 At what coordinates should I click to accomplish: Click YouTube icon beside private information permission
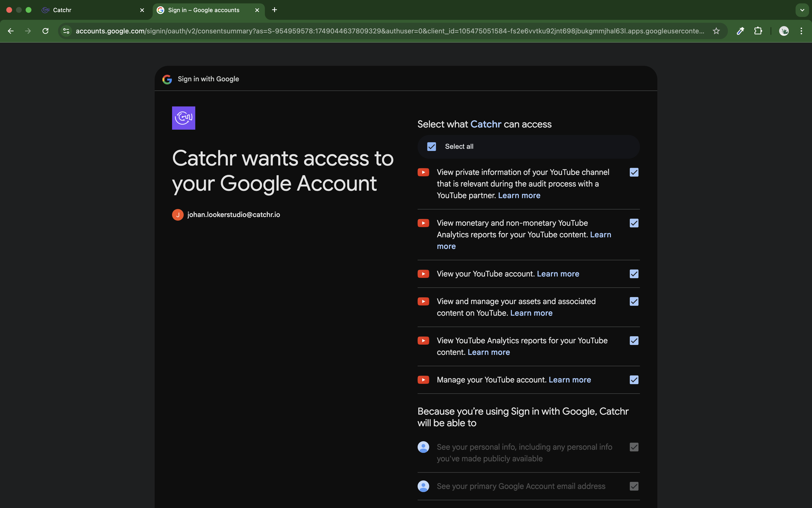(x=423, y=172)
